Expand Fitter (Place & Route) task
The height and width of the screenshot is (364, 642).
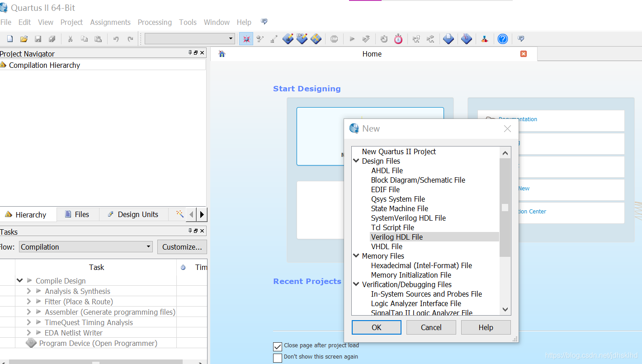coord(28,302)
